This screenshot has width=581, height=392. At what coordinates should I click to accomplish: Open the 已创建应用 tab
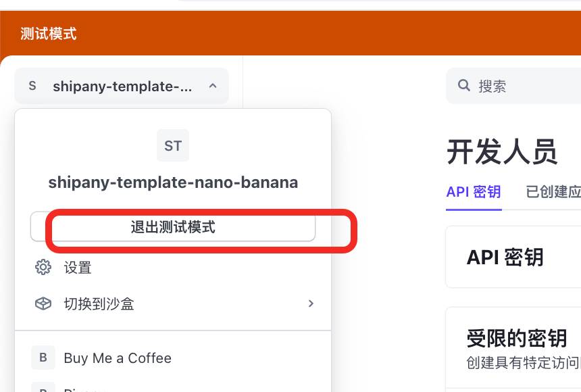pyautogui.click(x=553, y=192)
